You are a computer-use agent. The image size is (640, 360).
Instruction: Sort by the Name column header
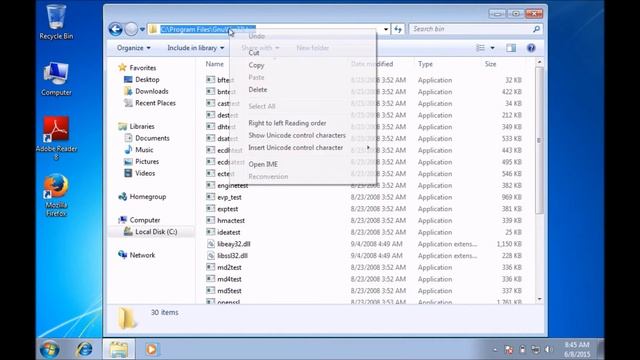215,64
